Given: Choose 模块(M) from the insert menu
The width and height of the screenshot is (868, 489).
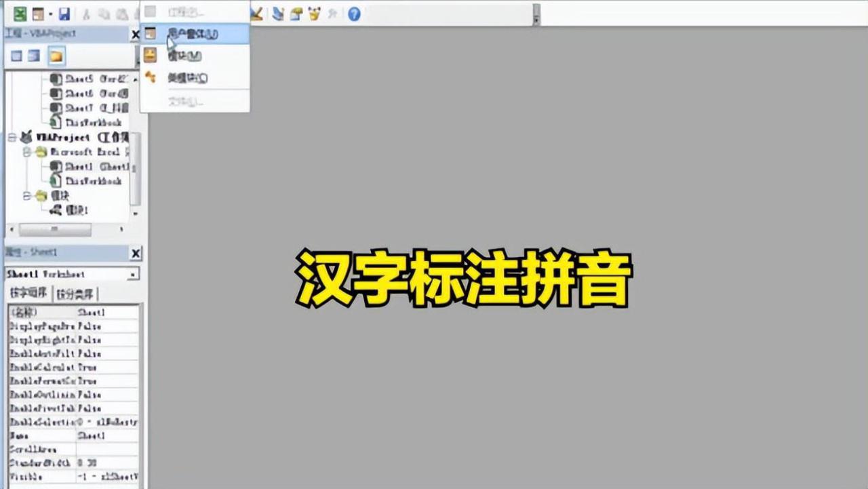Looking at the screenshot, I should pyautogui.click(x=195, y=56).
